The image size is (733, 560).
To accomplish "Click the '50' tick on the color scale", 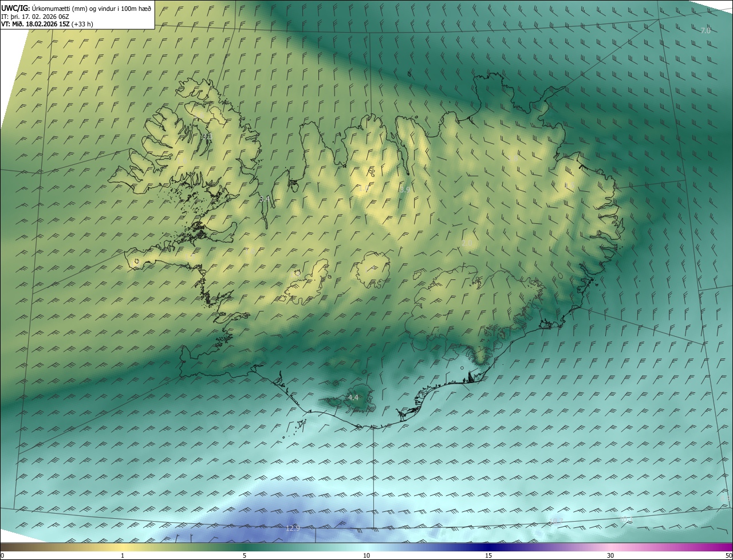I will (728, 556).
